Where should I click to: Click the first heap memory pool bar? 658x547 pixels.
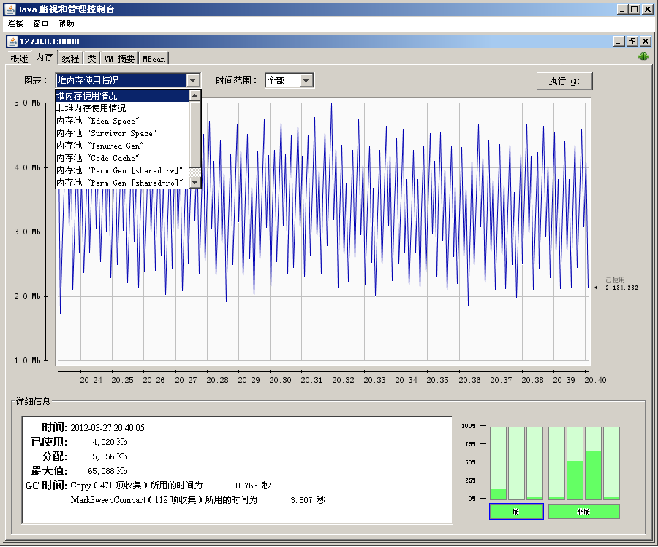(498, 462)
